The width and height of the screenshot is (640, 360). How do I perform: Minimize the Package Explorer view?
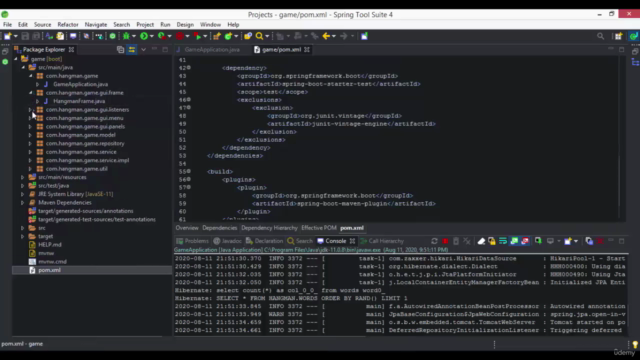coord(154,50)
